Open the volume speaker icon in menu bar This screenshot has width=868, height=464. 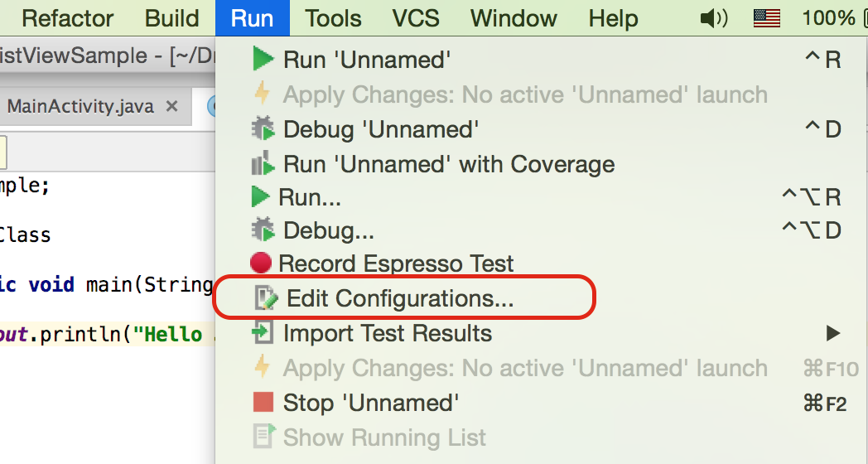click(714, 18)
